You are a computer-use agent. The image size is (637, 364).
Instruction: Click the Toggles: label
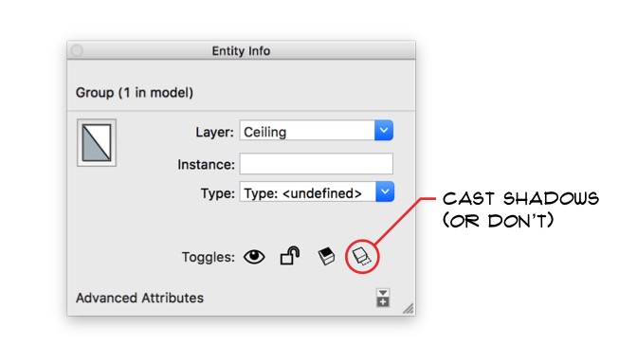point(208,257)
